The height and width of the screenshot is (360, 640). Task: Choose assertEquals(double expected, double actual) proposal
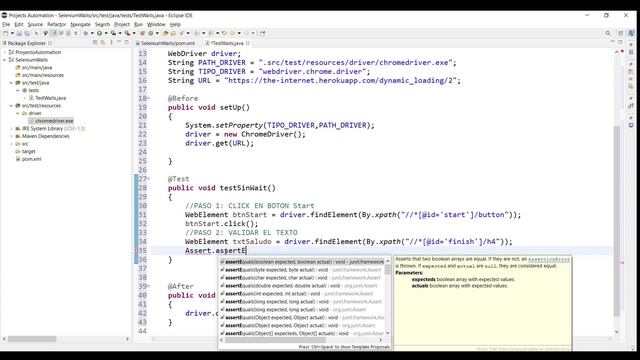coord(302,286)
